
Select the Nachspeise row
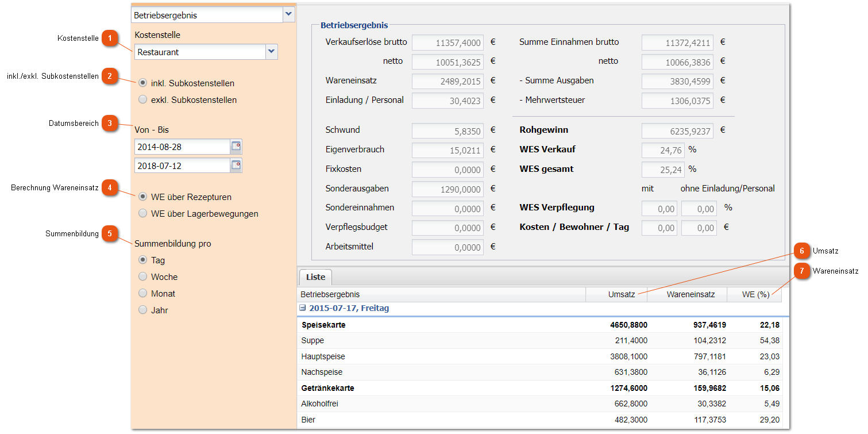click(x=540, y=372)
